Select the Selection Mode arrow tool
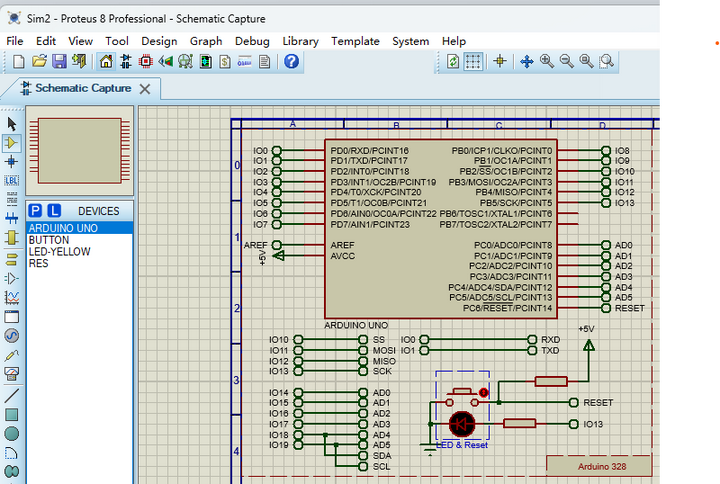This screenshot has height=484, width=720. (x=12, y=124)
